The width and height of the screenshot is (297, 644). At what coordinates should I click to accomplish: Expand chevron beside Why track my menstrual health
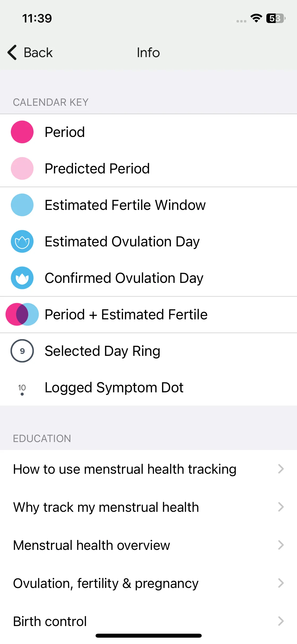[x=281, y=507]
